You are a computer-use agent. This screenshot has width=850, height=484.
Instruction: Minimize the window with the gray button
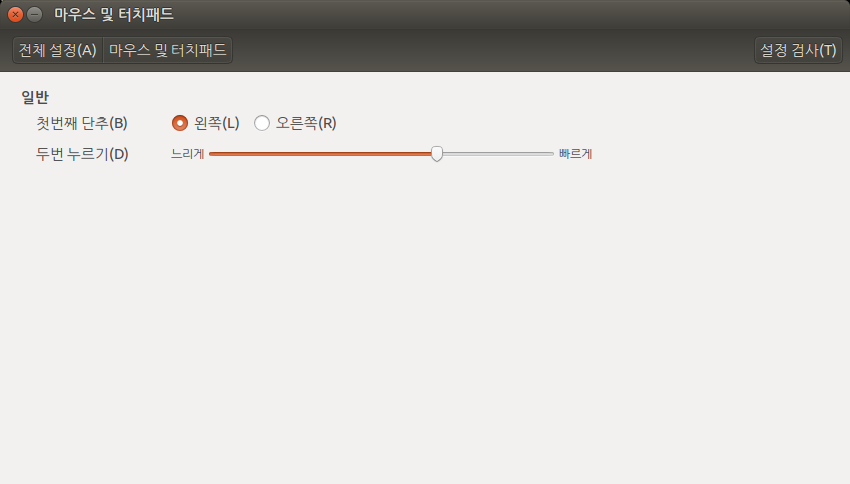coord(35,15)
